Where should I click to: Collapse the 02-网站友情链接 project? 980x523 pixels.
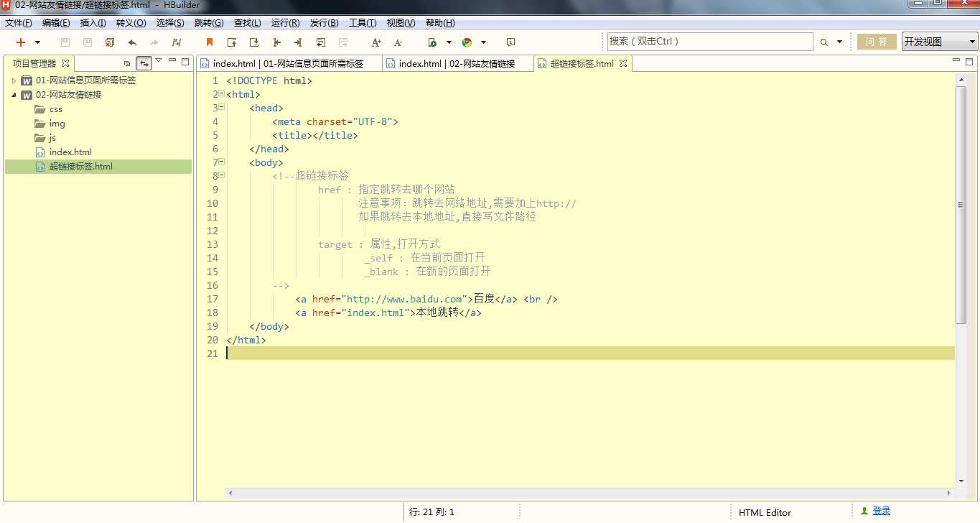[x=14, y=95]
